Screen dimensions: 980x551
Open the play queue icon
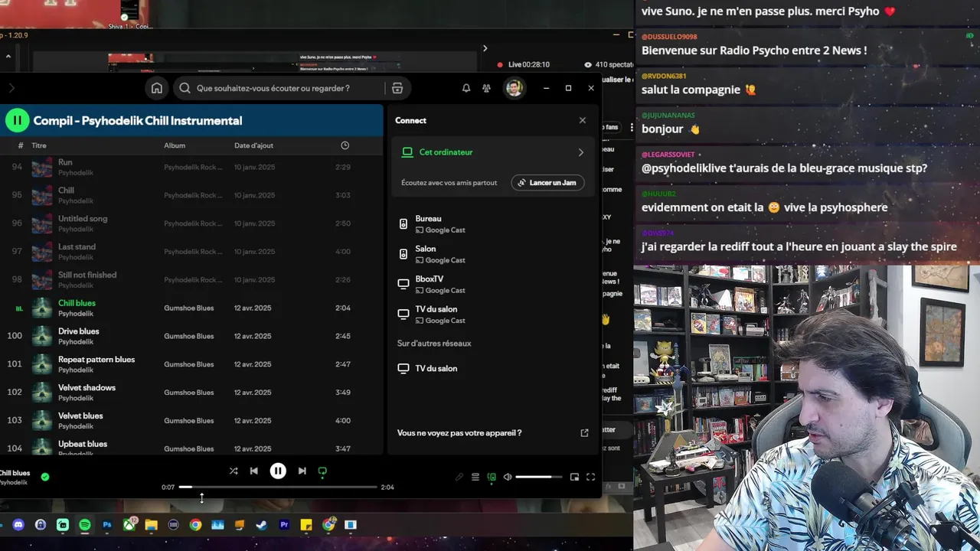tap(475, 477)
